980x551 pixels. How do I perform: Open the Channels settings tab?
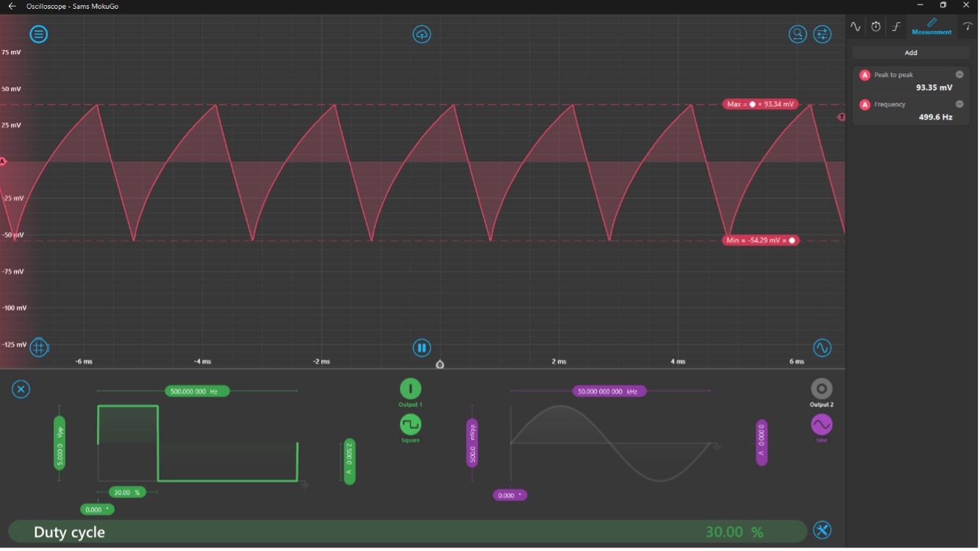856,27
